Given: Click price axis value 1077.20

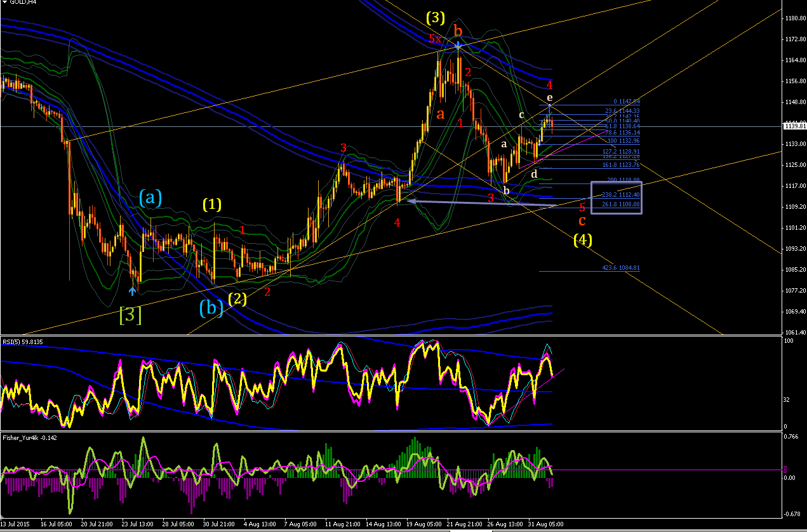Looking at the screenshot, I should click(x=795, y=290).
